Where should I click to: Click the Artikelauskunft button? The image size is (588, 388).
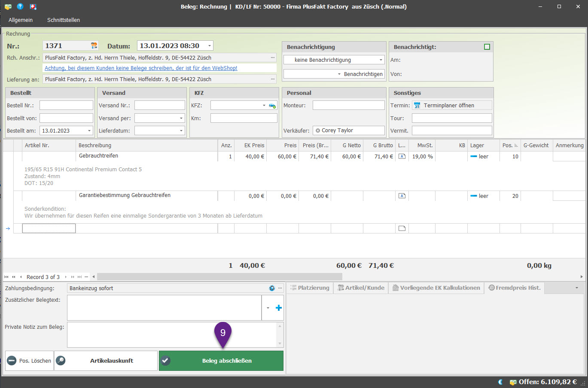coord(106,361)
